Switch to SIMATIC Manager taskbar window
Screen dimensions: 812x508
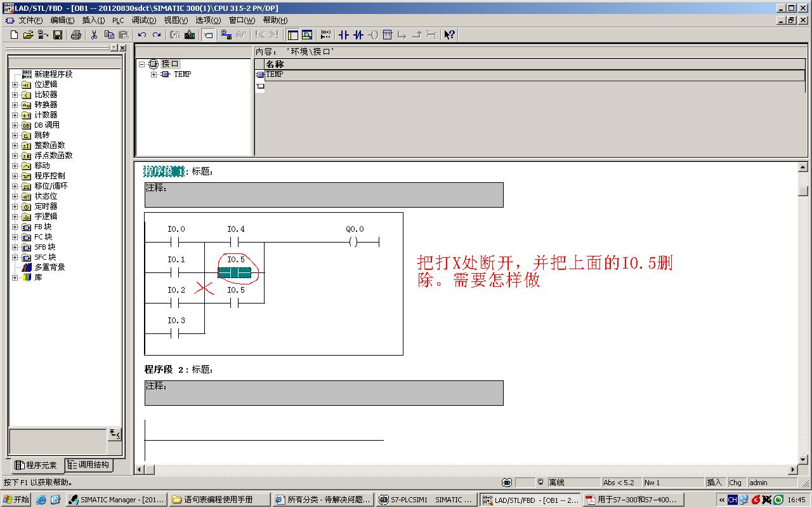[x=117, y=500]
